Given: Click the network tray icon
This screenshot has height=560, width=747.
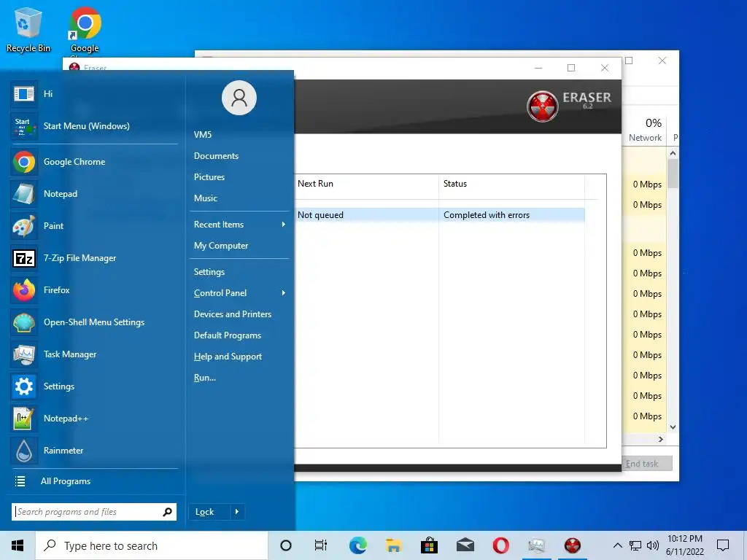Looking at the screenshot, I should pyautogui.click(x=635, y=545).
